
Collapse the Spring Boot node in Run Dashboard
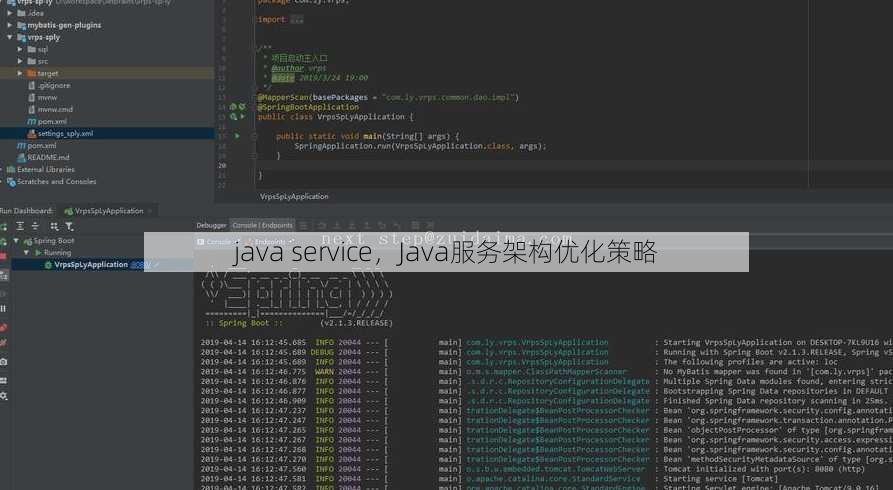[x=16, y=241]
